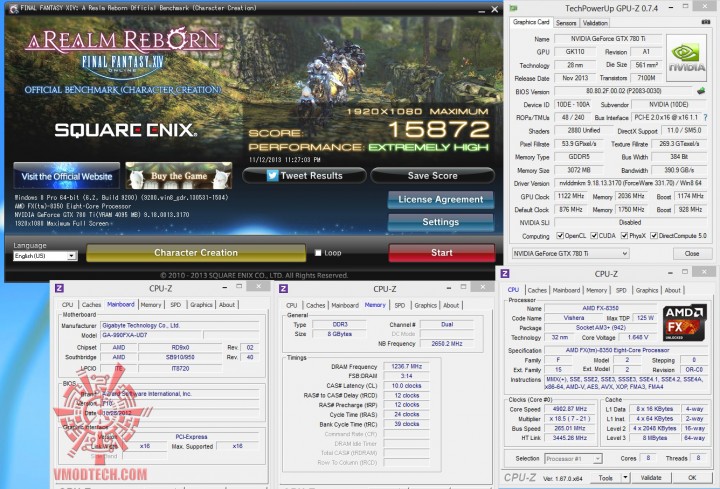Click the GPU-Z camera screenshot icon

(x=706, y=22)
